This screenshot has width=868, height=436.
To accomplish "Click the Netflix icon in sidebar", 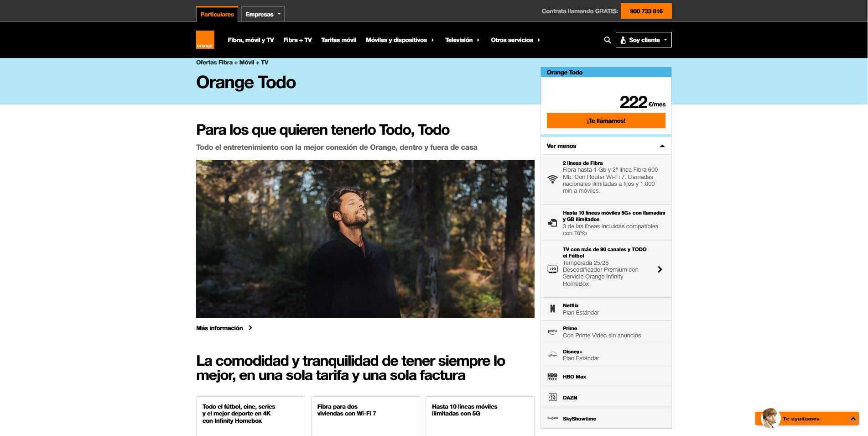I will coord(552,309).
